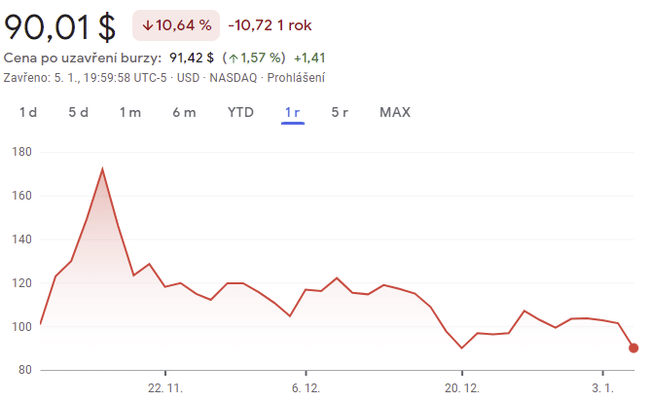Click the active 1 r tab
This screenshot has width=650, height=406.
pos(292,112)
